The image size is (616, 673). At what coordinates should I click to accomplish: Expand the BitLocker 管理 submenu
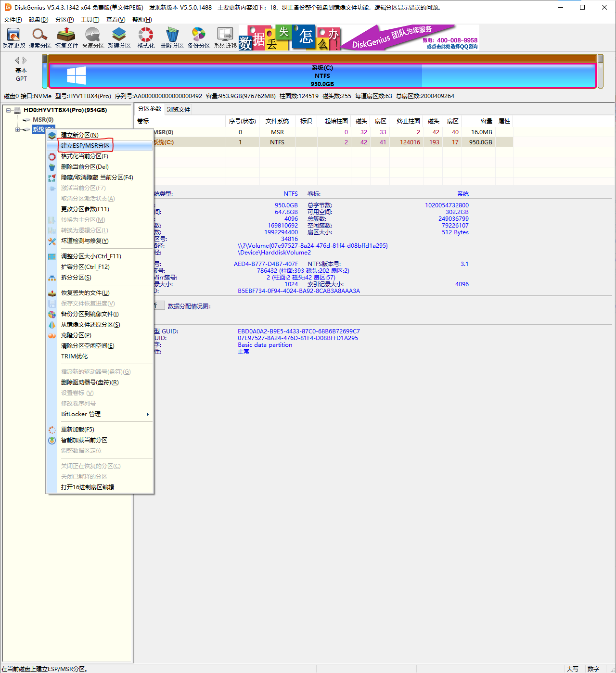100,414
